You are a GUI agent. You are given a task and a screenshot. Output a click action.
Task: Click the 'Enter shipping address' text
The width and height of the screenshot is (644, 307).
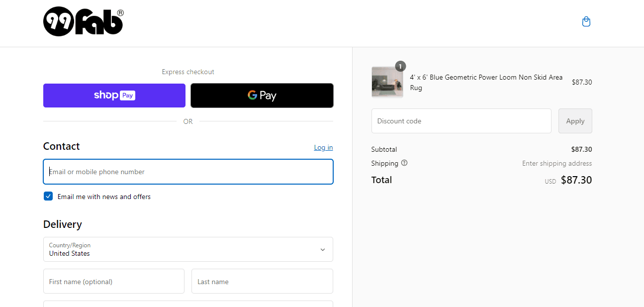pos(557,163)
